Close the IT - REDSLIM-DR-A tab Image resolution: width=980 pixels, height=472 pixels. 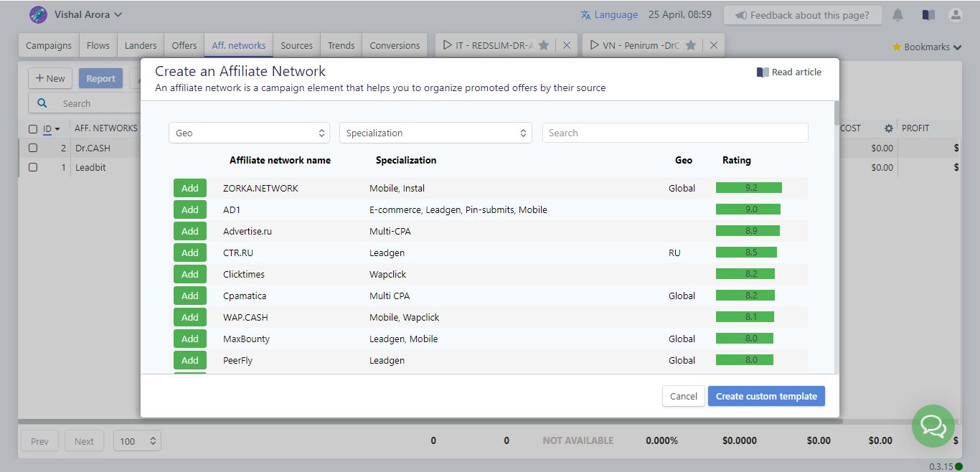(x=567, y=45)
